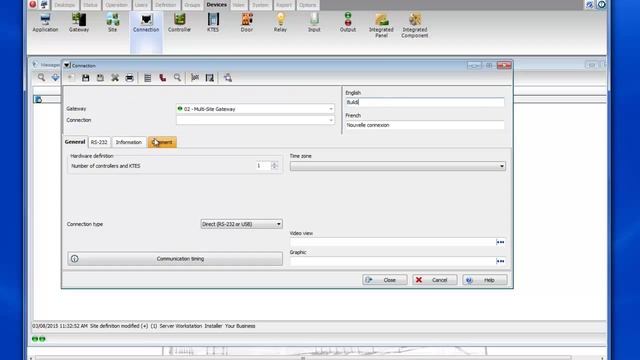This screenshot has width=640, height=360.
Task: Open the Options ribbon tab
Action: 308,5
